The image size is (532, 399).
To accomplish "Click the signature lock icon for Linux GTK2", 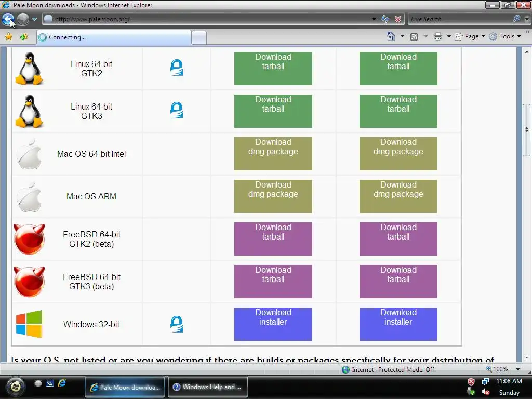I will [x=177, y=68].
